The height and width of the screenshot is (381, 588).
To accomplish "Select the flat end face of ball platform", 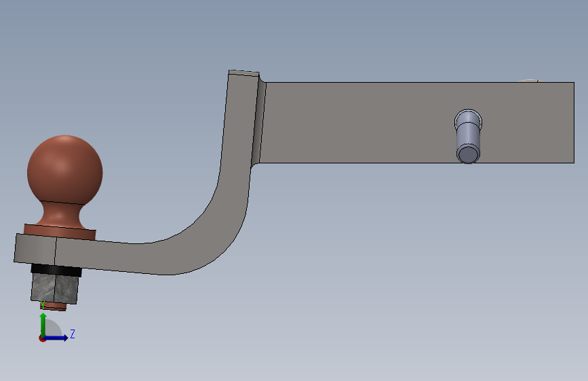I will pos(35,249).
